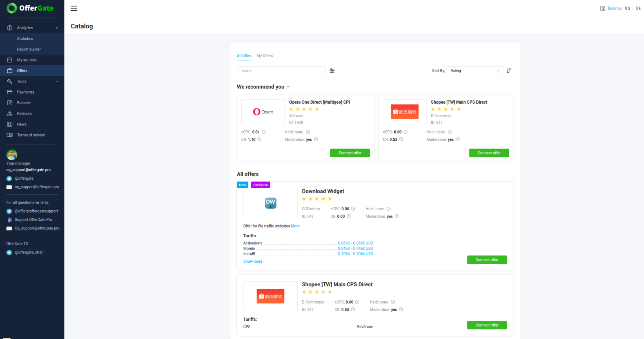Click the offers Search field

(281, 71)
